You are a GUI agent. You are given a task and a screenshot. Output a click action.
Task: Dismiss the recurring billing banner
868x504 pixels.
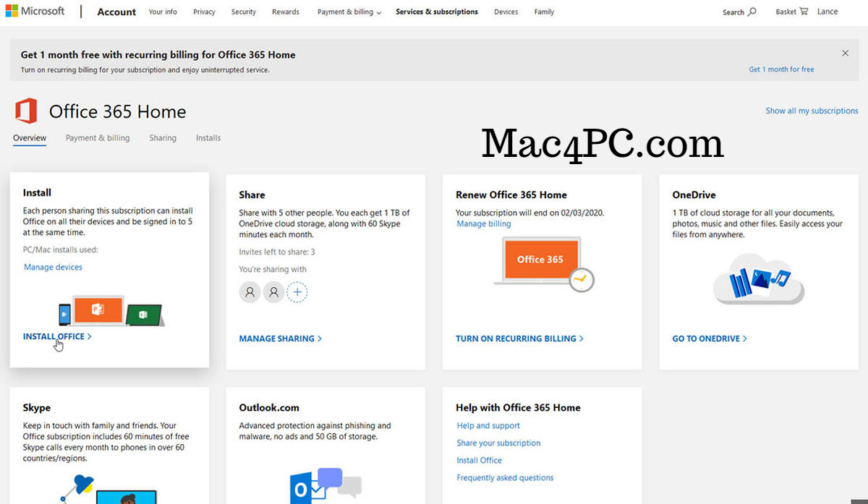coord(845,54)
